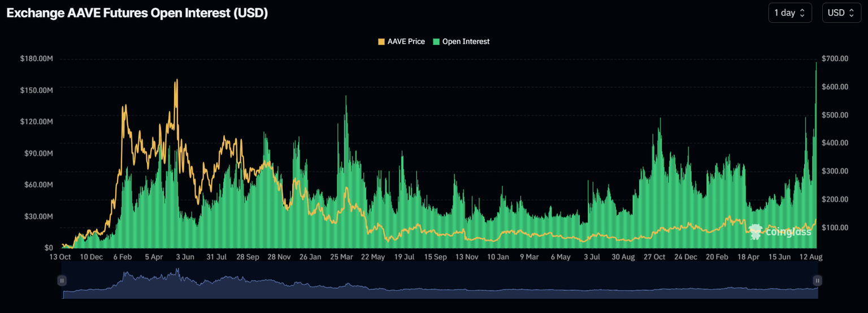Screen dimensions: 868x313
Task: Click the coinglass watermark text
Action: pyautogui.click(x=788, y=231)
